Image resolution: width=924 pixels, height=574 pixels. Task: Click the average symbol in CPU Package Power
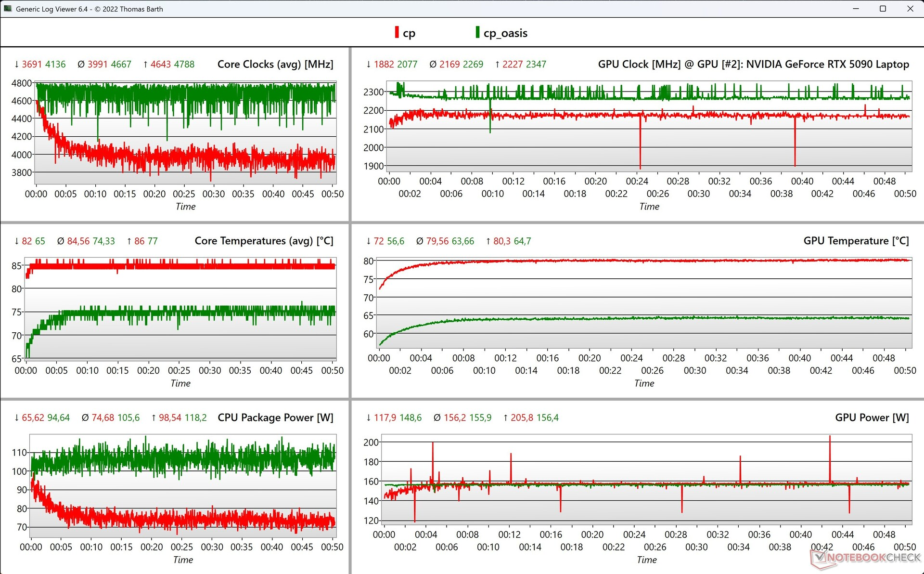(x=85, y=417)
